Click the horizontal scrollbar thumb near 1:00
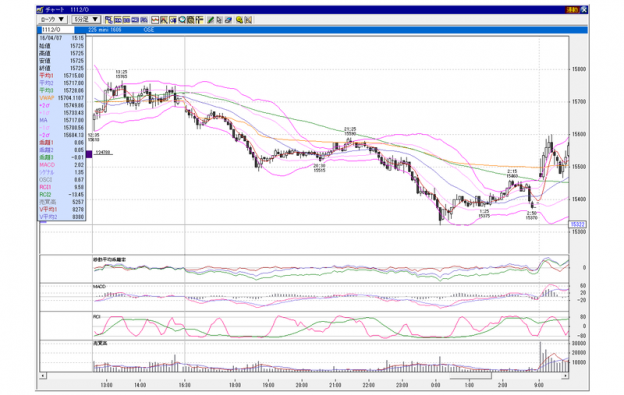The image size is (624, 395). click(470, 376)
